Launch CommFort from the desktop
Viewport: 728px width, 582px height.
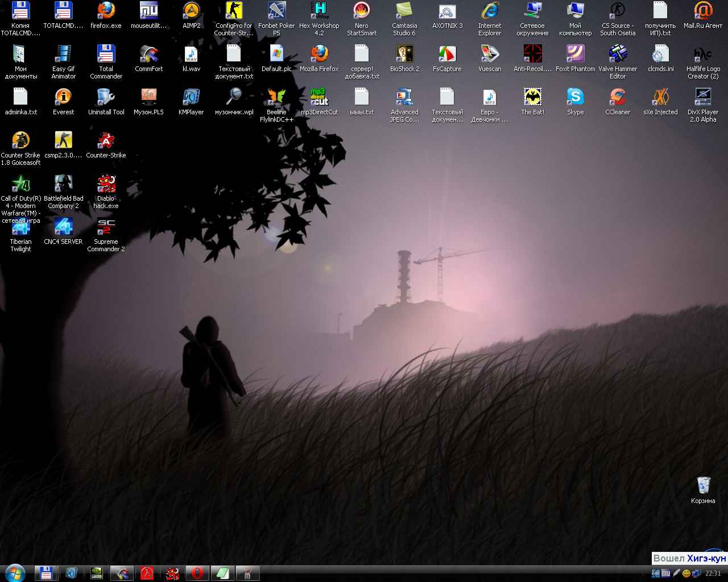click(148, 59)
